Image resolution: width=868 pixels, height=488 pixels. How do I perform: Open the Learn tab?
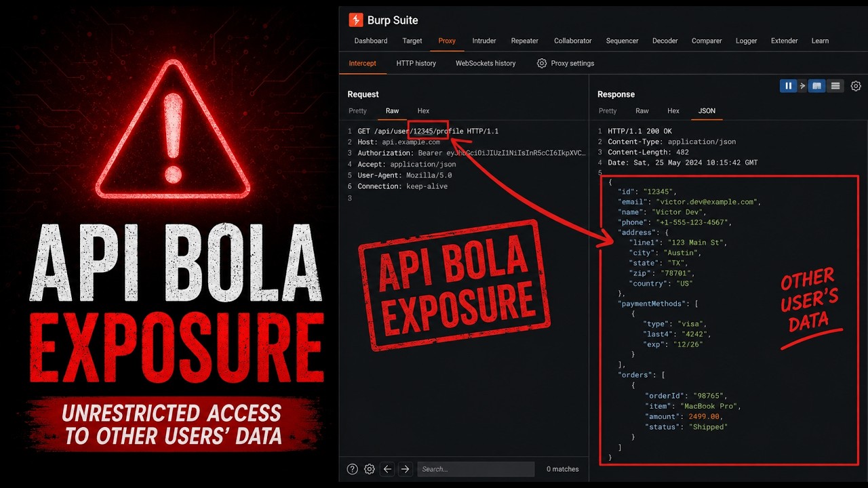click(x=820, y=41)
